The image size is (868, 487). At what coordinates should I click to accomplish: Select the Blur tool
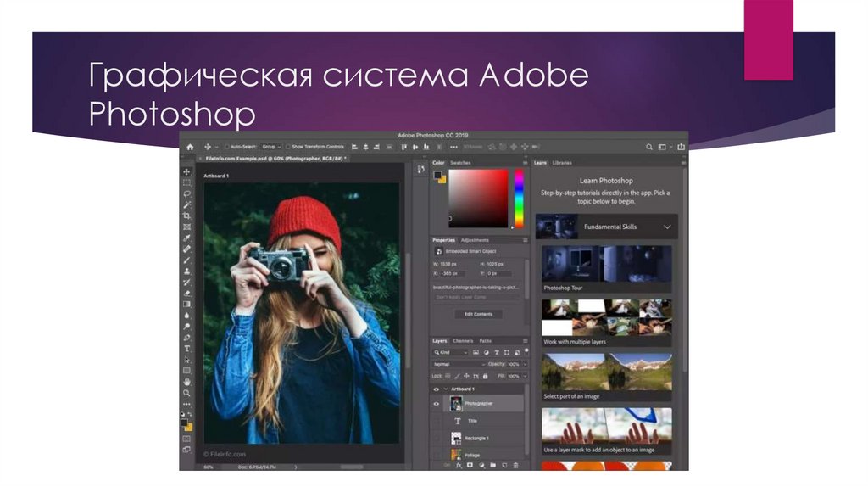tap(187, 316)
